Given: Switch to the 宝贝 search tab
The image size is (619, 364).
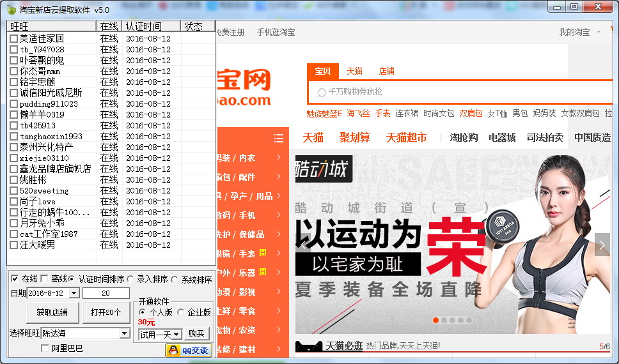Looking at the screenshot, I should (x=322, y=72).
